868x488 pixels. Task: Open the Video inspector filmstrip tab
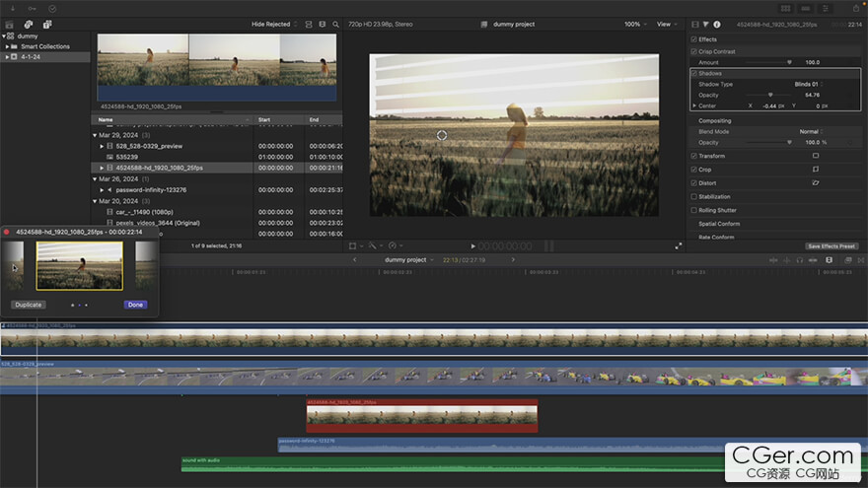tap(695, 25)
